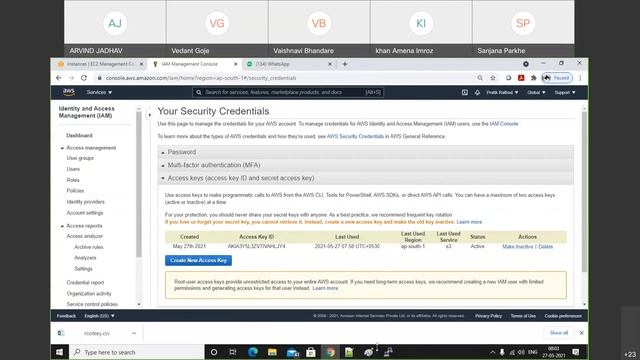Click the Chrome icon on taskbar
This screenshot has width=640, height=360.
pyautogui.click(x=330, y=352)
